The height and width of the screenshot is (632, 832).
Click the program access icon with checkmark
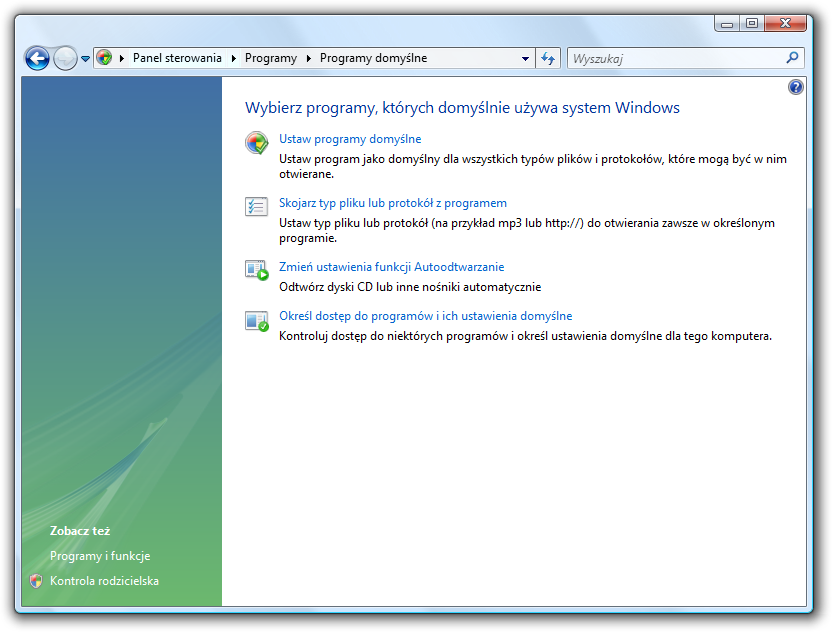coord(257,321)
